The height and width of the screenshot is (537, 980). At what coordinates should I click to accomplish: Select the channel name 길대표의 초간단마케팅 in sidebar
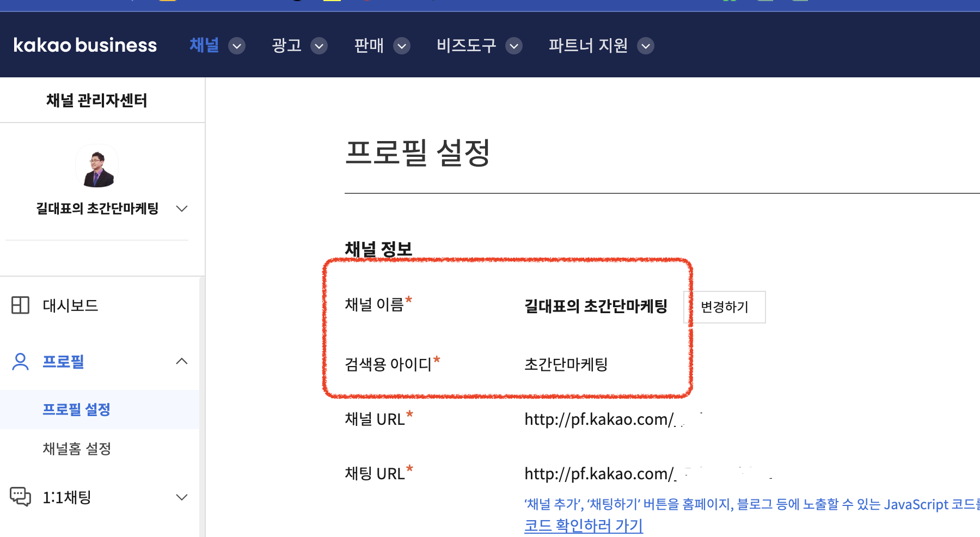[x=97, y=209]
